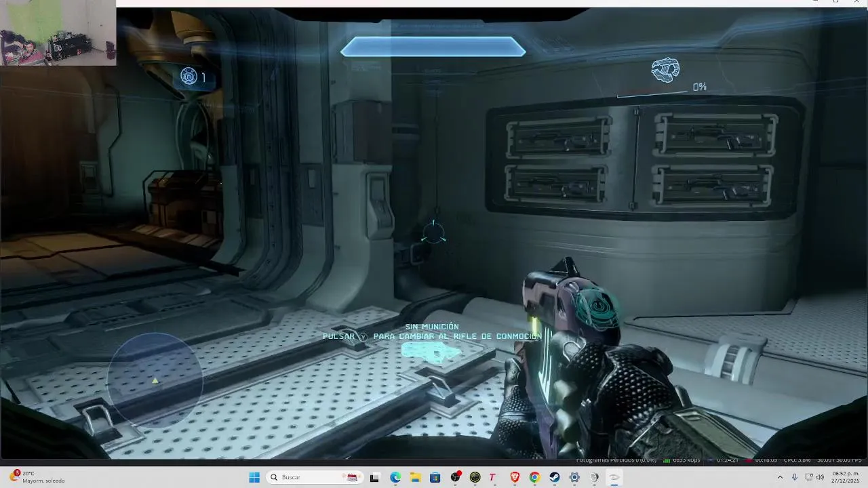Click the motion tracker radar circle
Screen dimensions: 868x488
point(155,380)
